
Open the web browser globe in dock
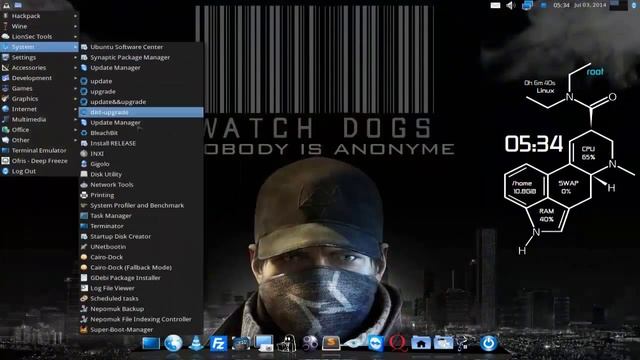click(x=173, y=343)
